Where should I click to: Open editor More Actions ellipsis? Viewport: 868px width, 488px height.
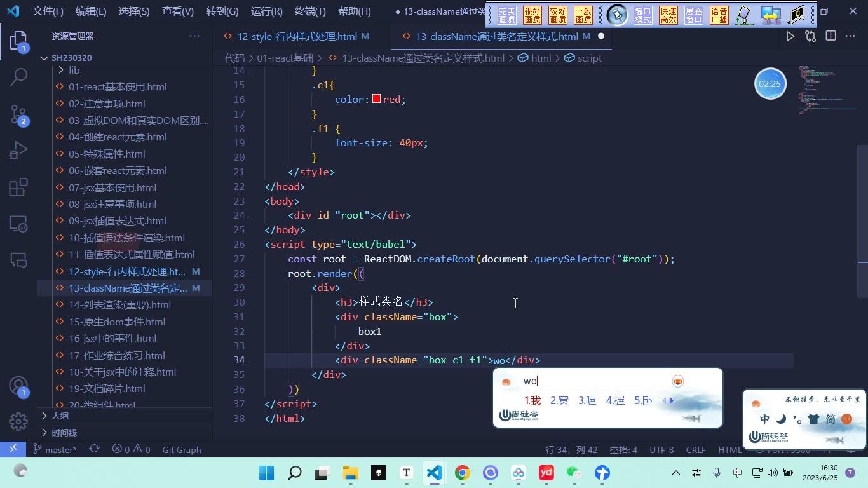click(x=850, y=36)
